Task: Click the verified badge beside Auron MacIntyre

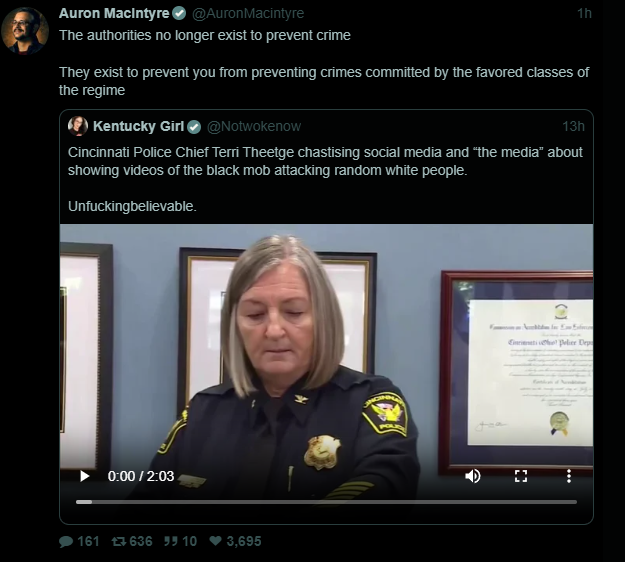Action: (x=179, y=14)
